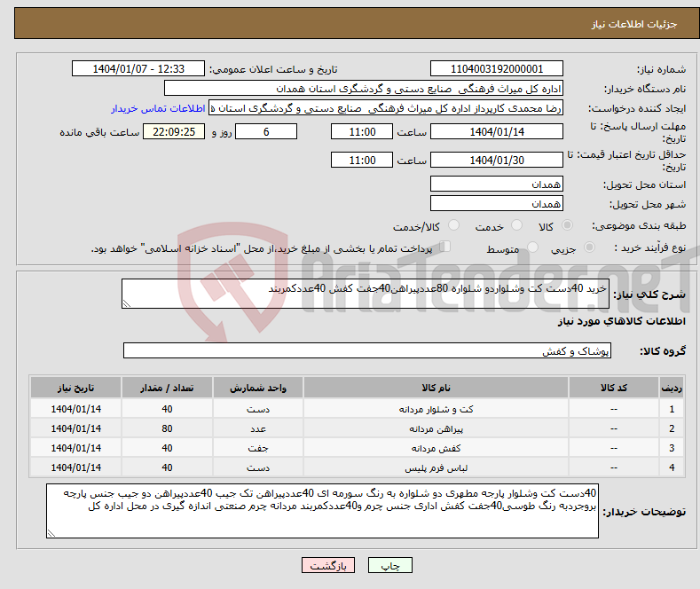The image size is (700, 589).
Task: Select the کالا radio button
Action: click(567, 225)
